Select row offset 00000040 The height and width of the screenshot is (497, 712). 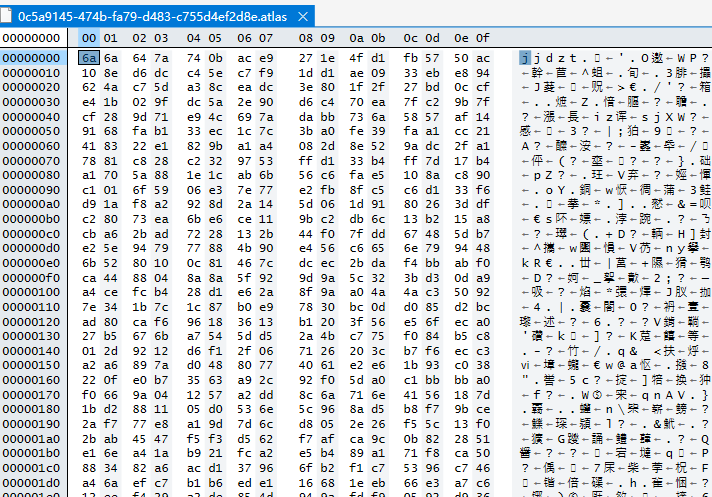[x=31, y=117]
